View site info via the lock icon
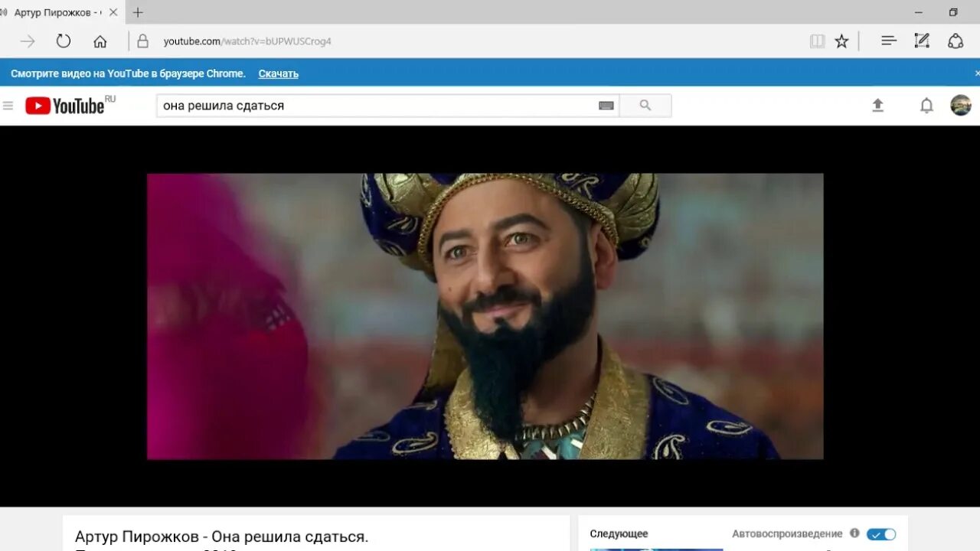 coord(142,41)
